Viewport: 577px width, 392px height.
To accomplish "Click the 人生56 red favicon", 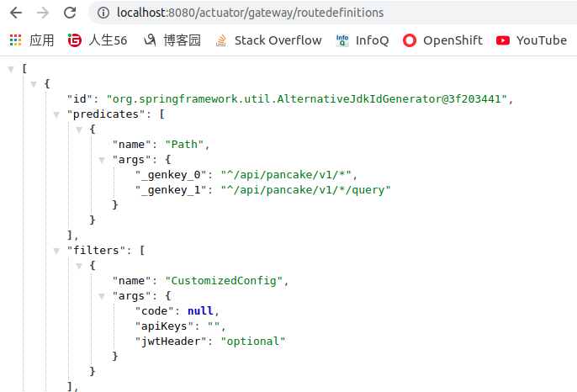I will (x=75, y=40).
